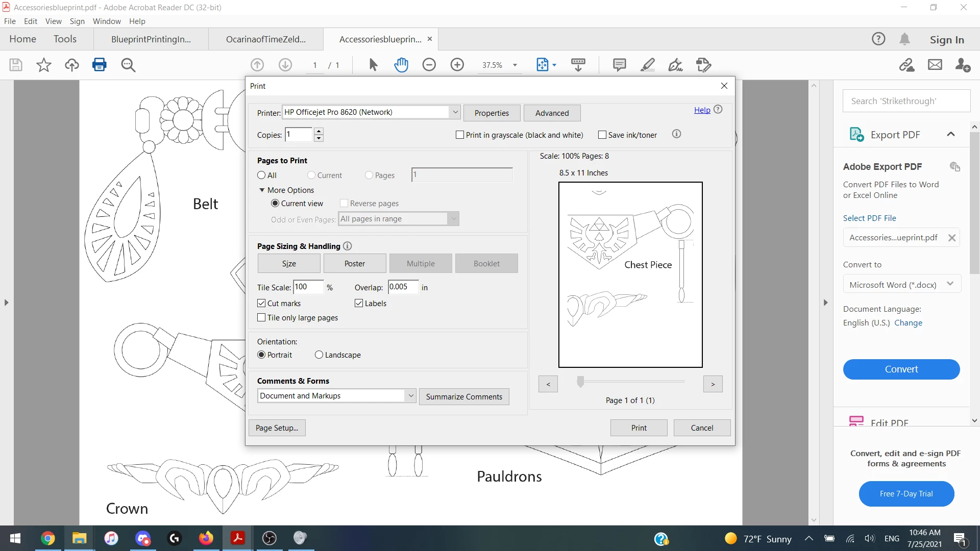Screen dimensions: 980x551
Task: Click the Poster button
Action: coord(354,263)
